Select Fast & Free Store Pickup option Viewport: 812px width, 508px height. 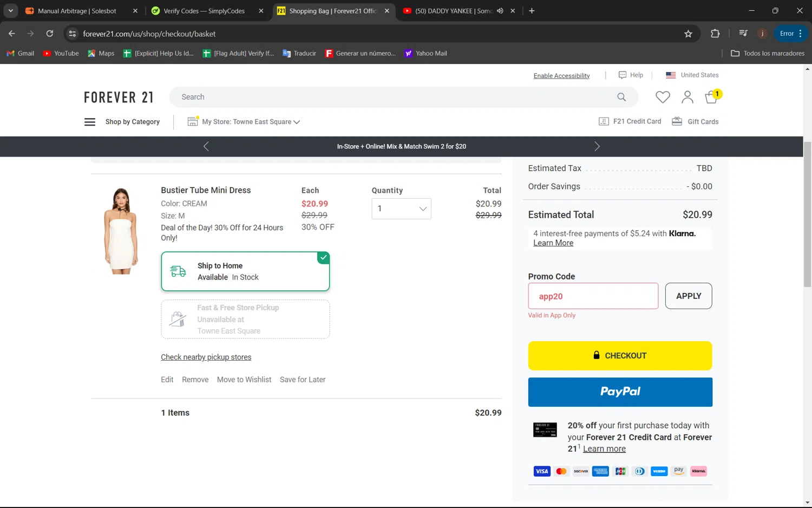pyautogui.click(x=245, y=319)
